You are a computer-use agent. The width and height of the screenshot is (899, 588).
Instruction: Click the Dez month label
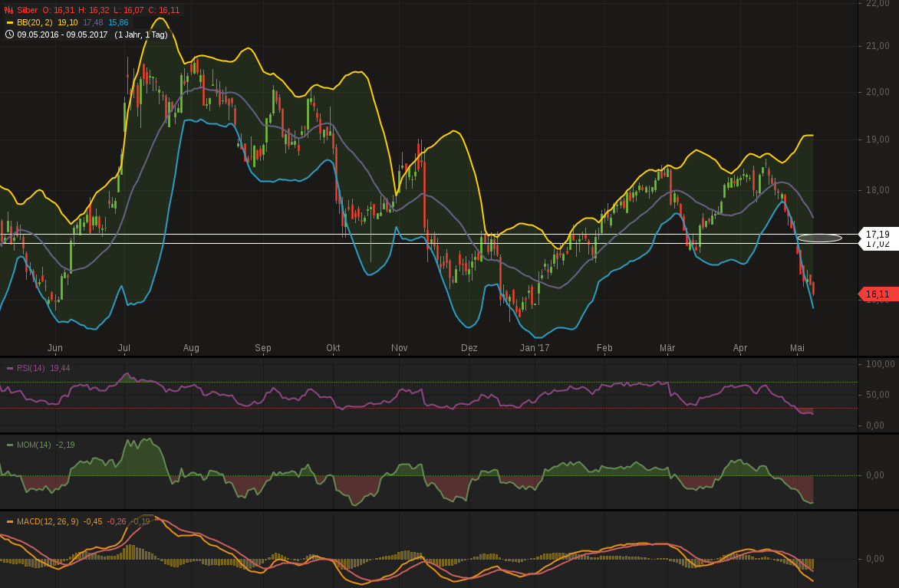pyautogui.click(x=469, y=348)
